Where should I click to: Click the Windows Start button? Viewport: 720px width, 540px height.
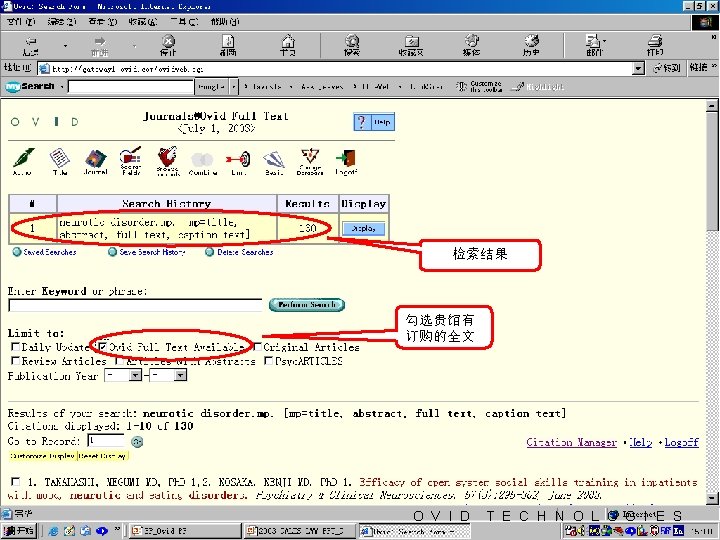tap(18, 531)
